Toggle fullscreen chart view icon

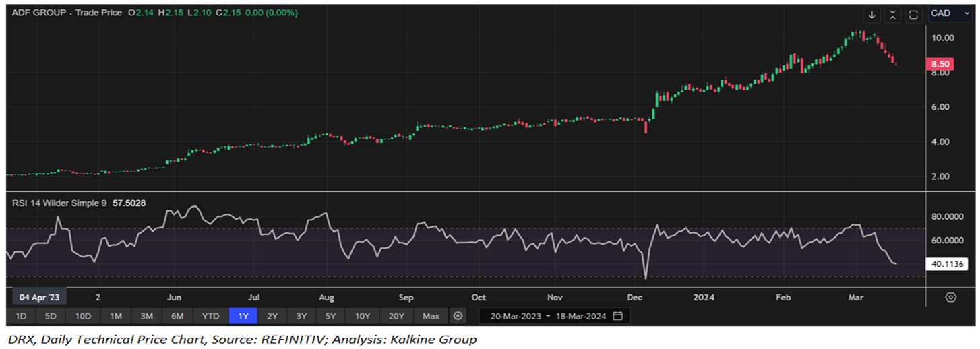(x=914, y=14)
